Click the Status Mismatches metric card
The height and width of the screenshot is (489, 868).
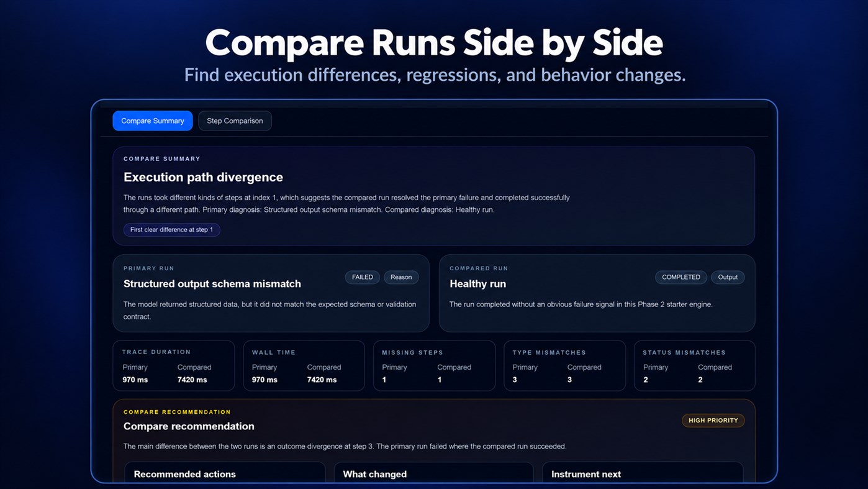tap(695, 365)
